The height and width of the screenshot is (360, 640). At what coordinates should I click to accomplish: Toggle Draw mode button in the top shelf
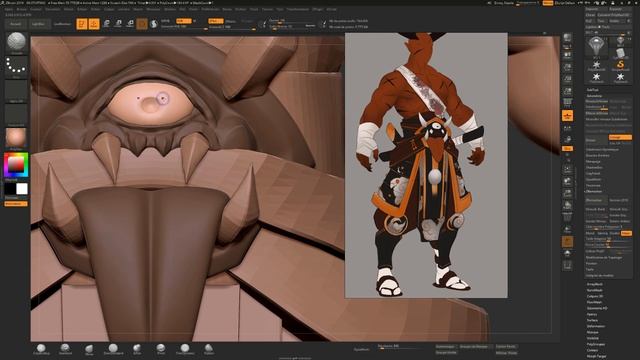94,24
